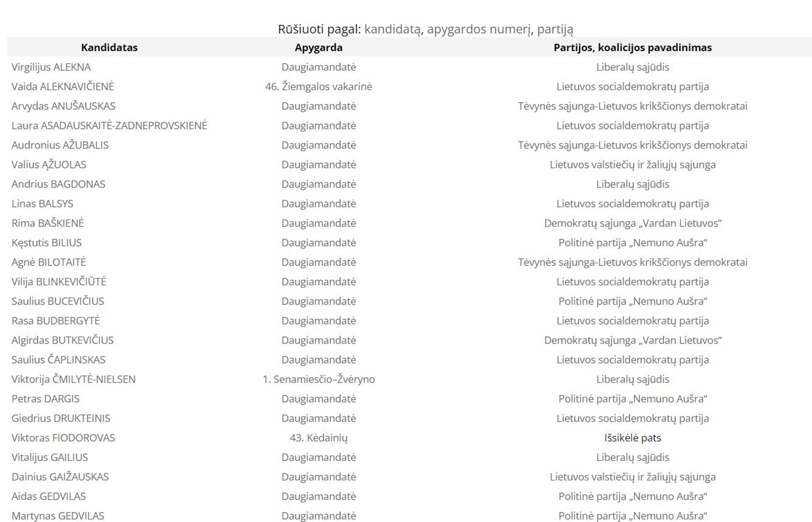Open candidate Viktoras FIODOROVAS

pos(63,438)
